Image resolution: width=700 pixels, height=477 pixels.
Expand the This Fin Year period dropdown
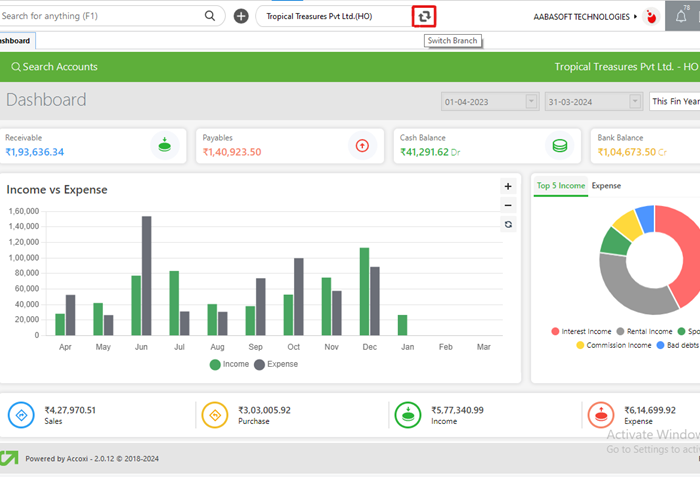click(x=673, y=101)
